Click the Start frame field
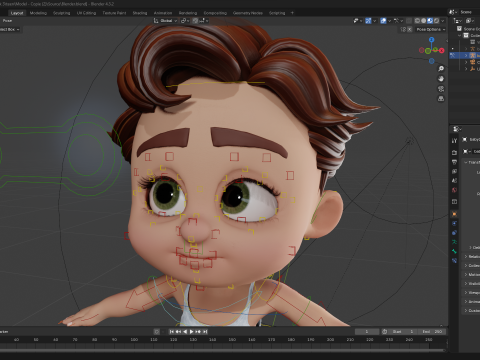 [x=402, y=332]
